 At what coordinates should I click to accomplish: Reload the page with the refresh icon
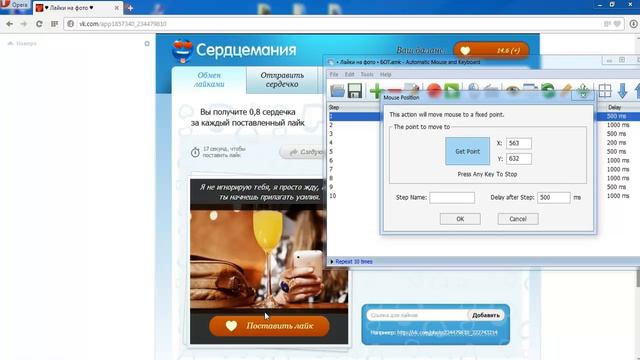(x=39, y=24)
